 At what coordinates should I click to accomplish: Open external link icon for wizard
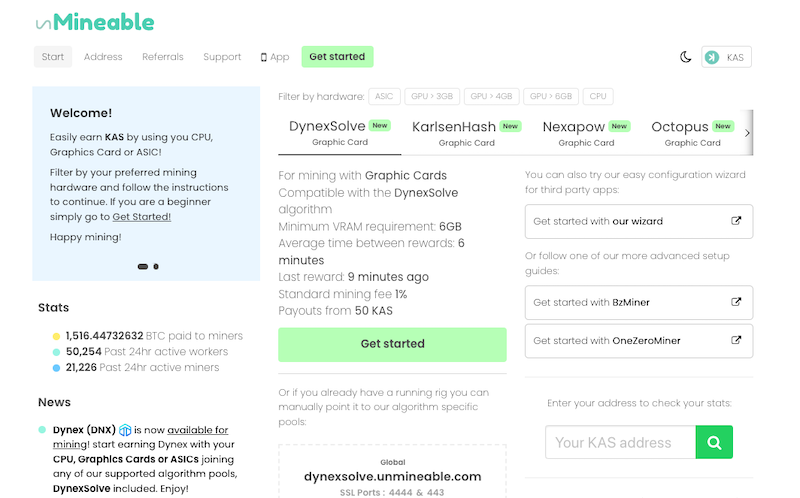[x=736, y=221]
